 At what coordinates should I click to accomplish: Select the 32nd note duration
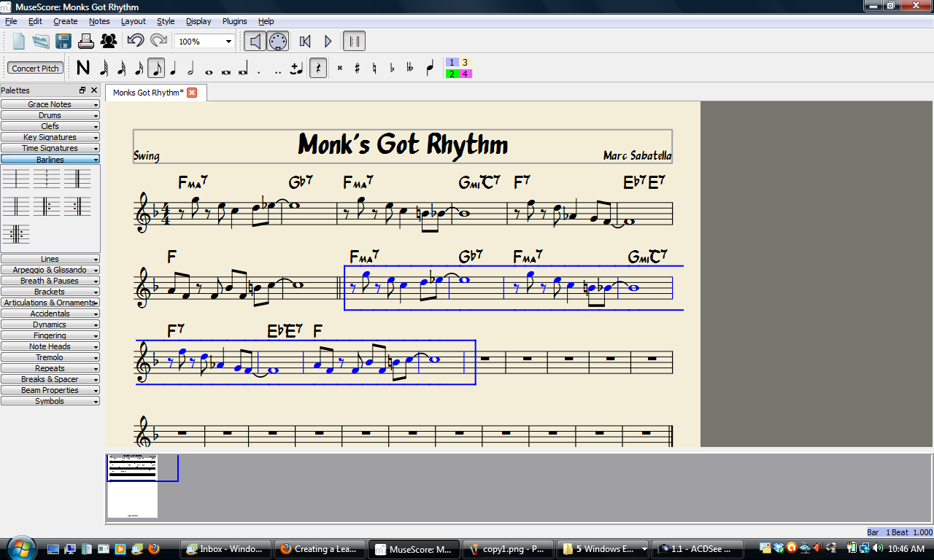(121, 69)
